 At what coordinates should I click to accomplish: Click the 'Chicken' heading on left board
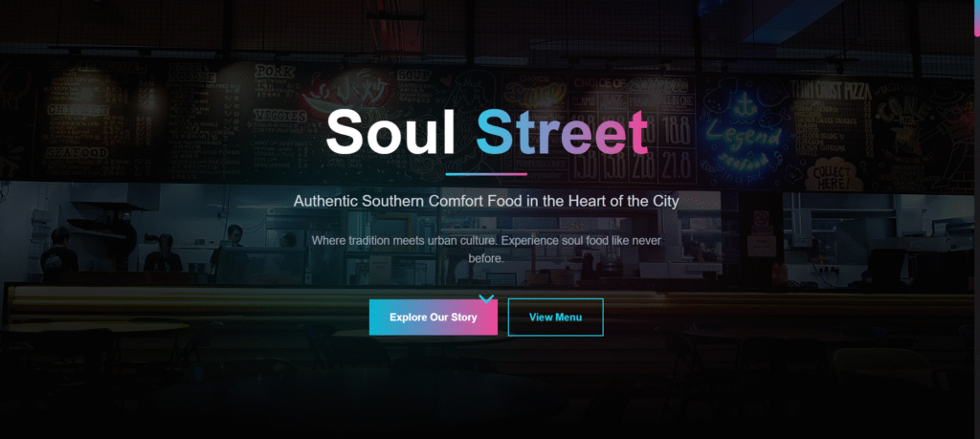coord(78,110)
